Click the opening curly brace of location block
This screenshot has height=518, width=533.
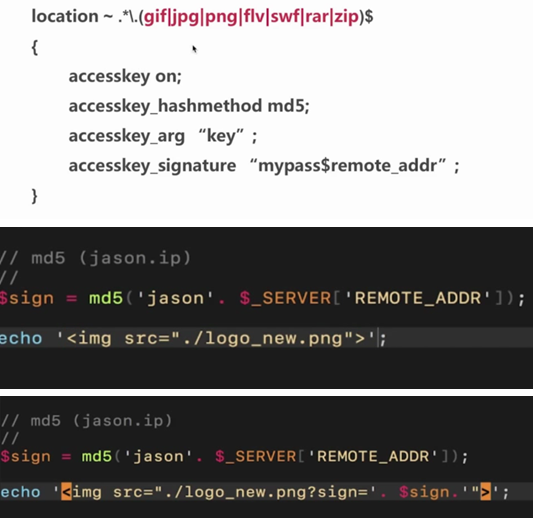(x=34, y=47)
